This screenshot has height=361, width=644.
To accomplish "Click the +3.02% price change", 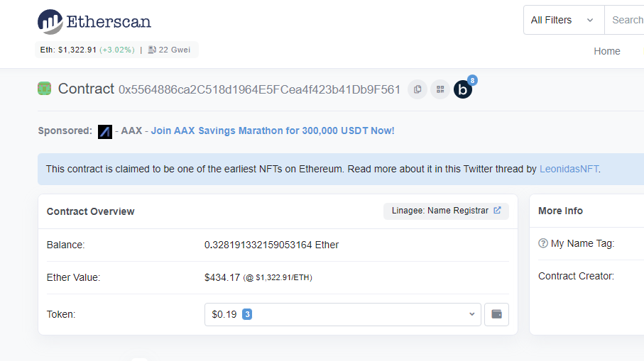I will click(117, 50).
